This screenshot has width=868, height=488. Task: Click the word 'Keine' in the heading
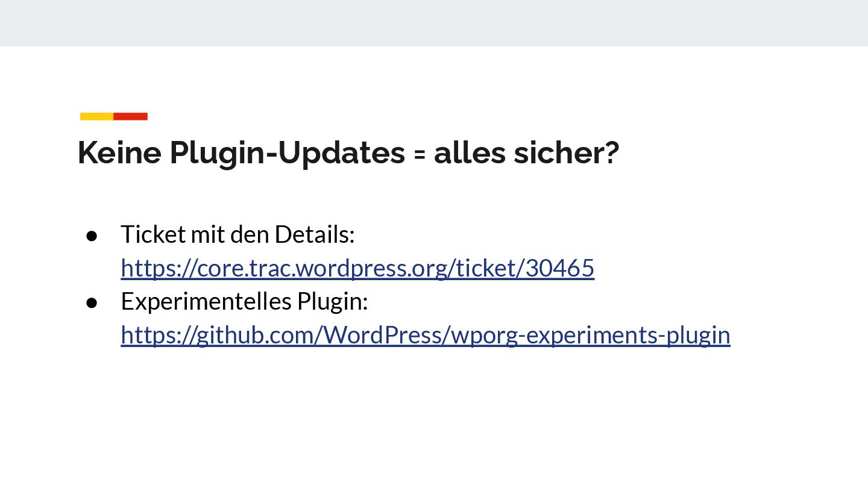click(x=119, y=152)
